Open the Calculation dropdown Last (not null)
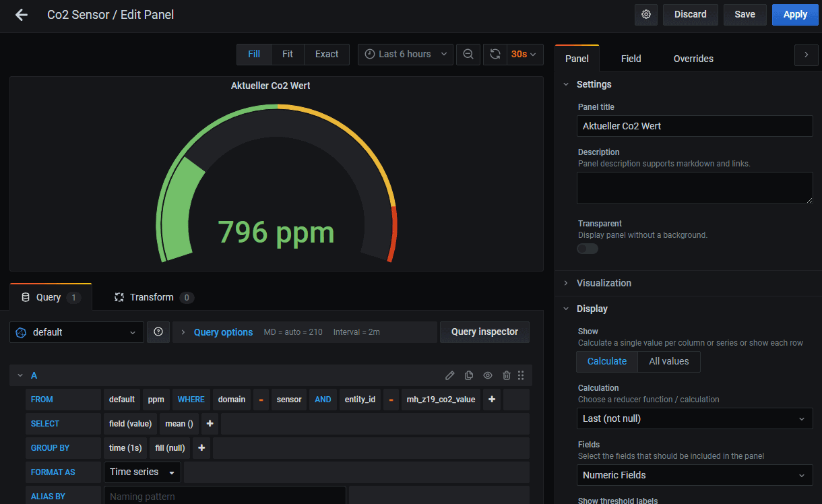This screenshot has height=504, width=822. click(695, 418)
